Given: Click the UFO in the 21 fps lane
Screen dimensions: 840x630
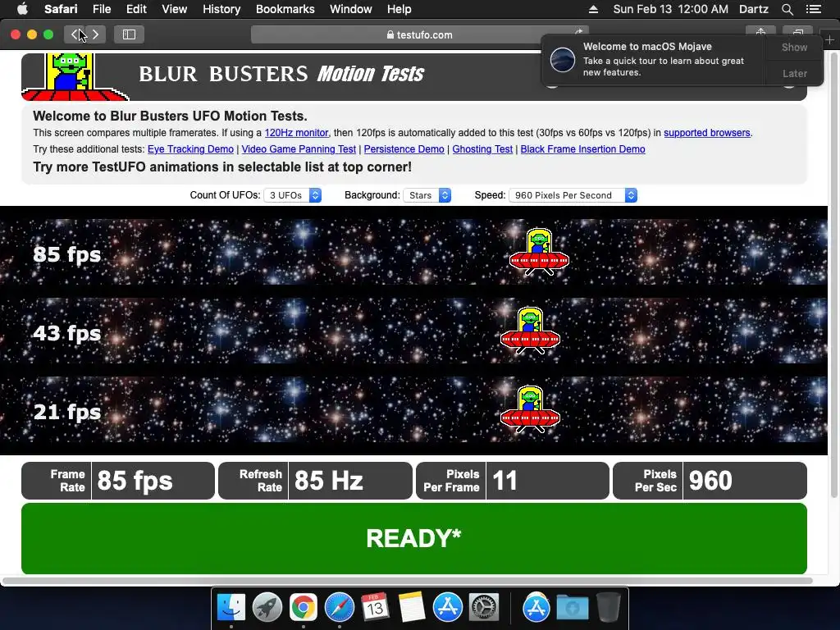Looking at the screenshot, I should 530,409.
